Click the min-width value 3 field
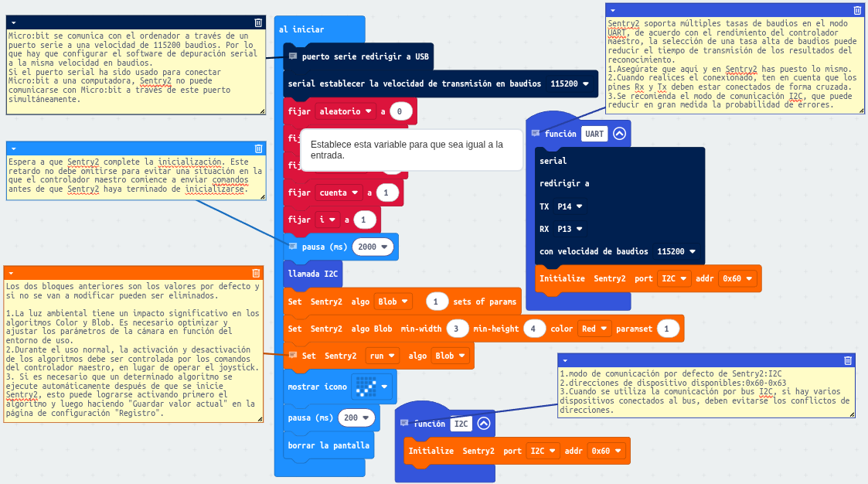The width and height of the screenshot is (868, 484). click(x=457, y=329)
